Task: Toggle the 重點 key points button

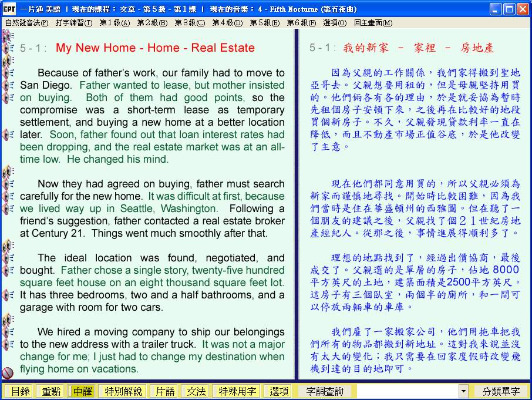Action: [x=49, y=391]
